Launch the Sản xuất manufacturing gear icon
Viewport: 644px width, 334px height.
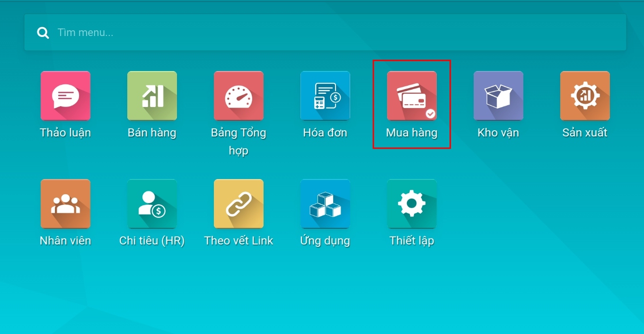click(x=585, y=96)
